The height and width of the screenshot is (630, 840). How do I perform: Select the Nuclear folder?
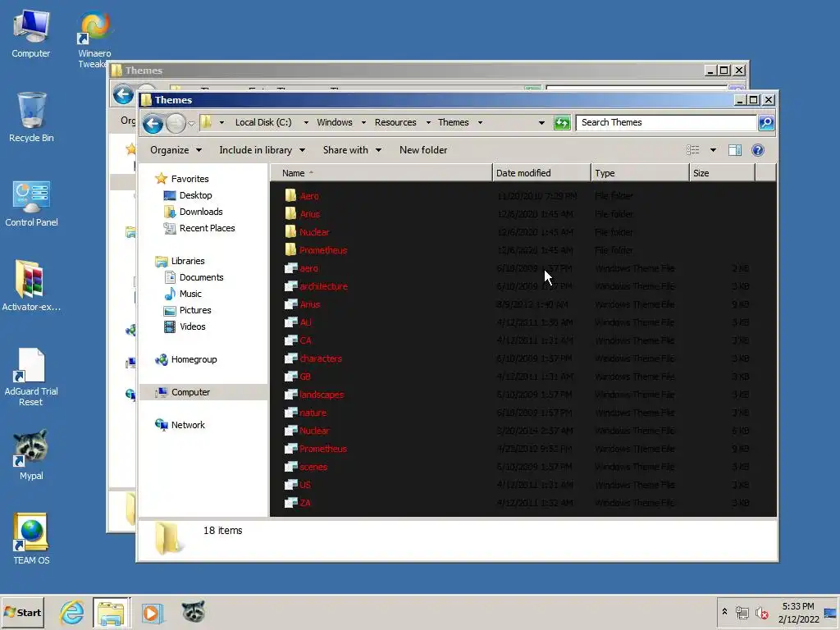tap(307, 232)
